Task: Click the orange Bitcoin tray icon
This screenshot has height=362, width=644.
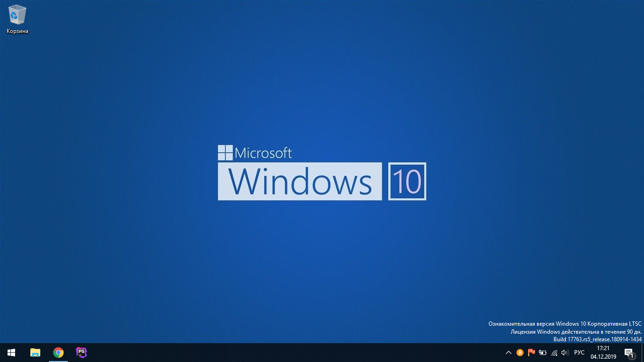Action: click(x=520, y=353)
